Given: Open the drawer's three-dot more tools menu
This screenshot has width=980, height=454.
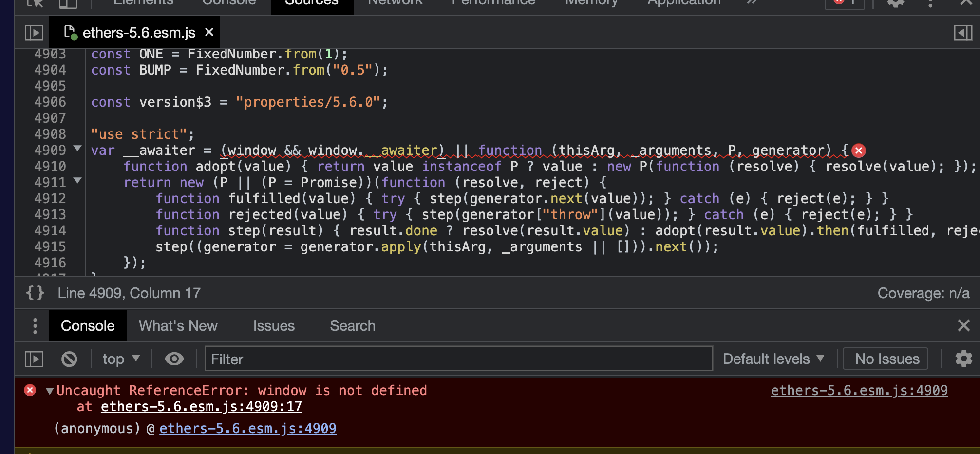Looking at the screenshot, I should pos(35,326).
